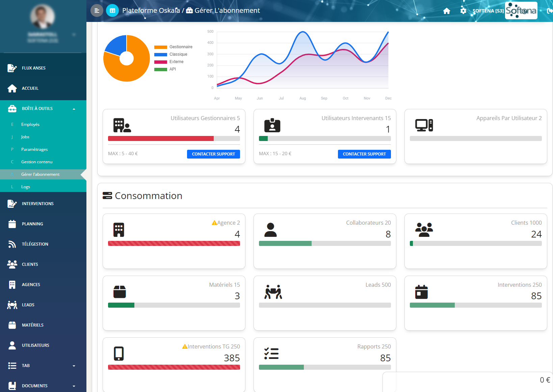Click Gestionnaires red progress bar
Viewport: 553px width, 392px height.
click(161, 139)
